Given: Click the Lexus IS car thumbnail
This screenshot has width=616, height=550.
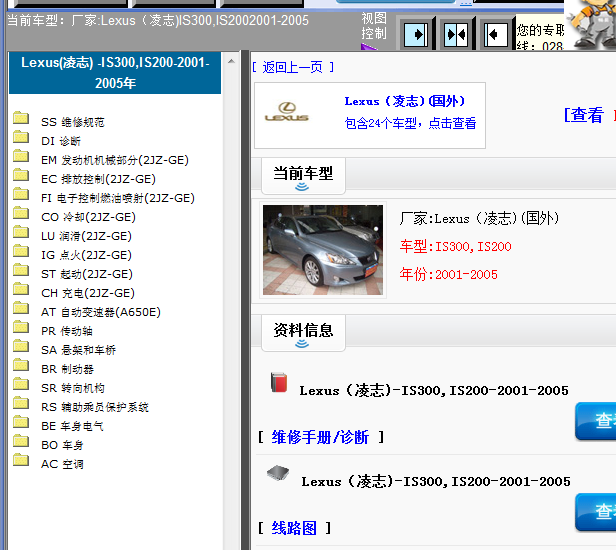Looking at the screenshot, I should [323, 250].
